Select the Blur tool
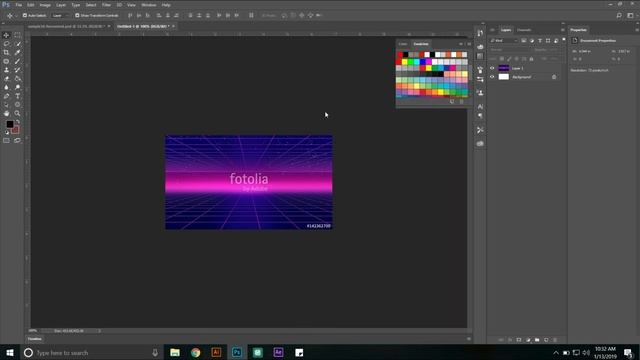 coord(6,87)
